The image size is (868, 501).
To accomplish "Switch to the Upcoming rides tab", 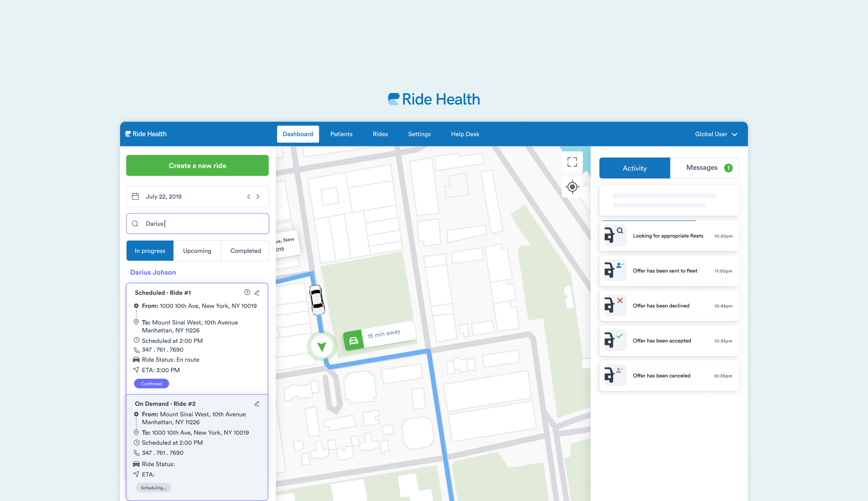I will point(197,251).
